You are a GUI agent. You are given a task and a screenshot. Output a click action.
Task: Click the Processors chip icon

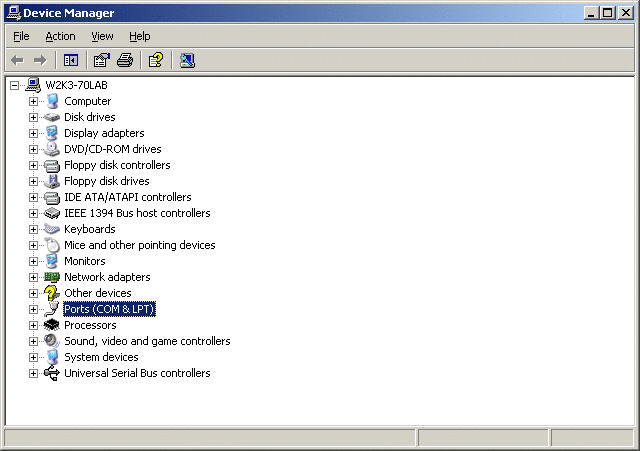click(52, 325)
